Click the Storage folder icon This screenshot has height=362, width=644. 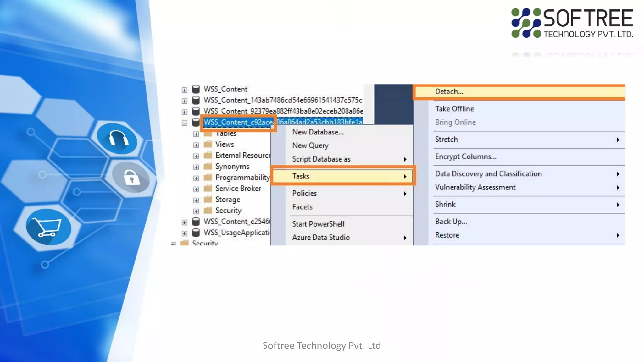coord(208,199)
